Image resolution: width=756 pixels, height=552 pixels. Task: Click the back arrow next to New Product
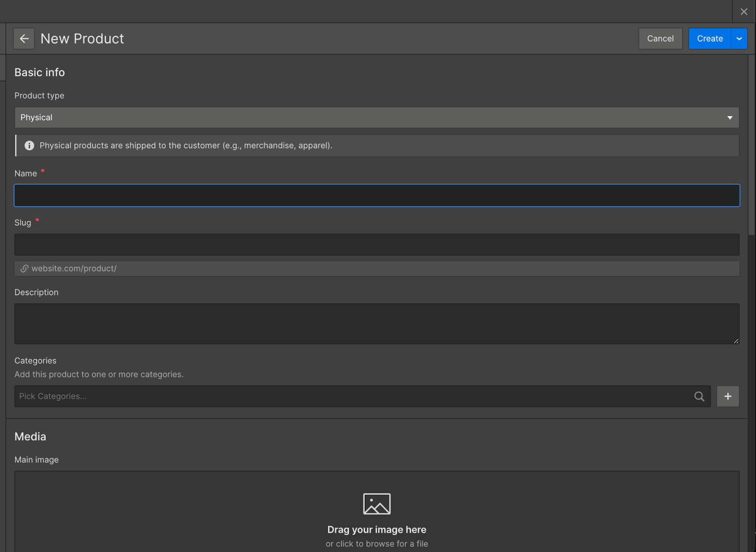[24, 38]
